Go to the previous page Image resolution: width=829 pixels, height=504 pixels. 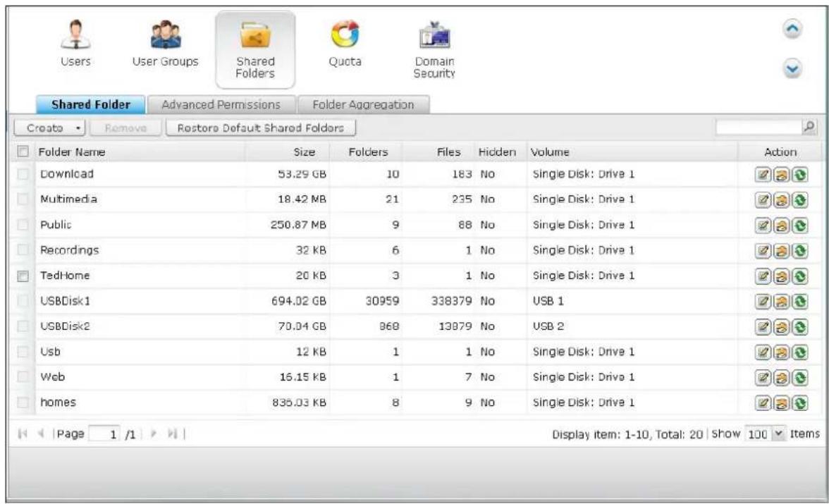click(x=41, y=434)
